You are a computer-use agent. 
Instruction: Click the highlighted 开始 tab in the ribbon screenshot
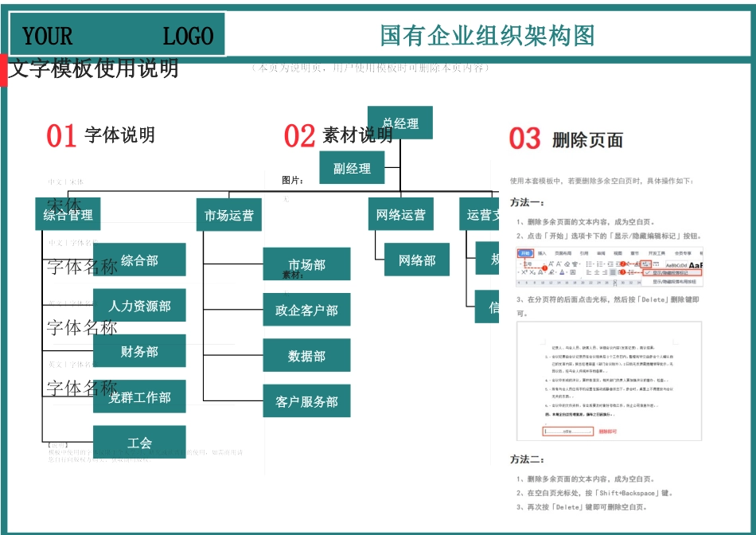click(527, 252)
